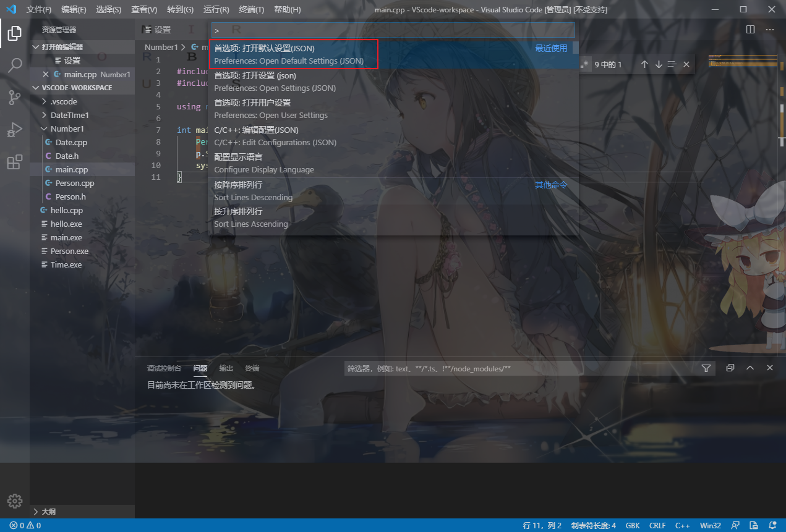Open the Source Control view

15,97
